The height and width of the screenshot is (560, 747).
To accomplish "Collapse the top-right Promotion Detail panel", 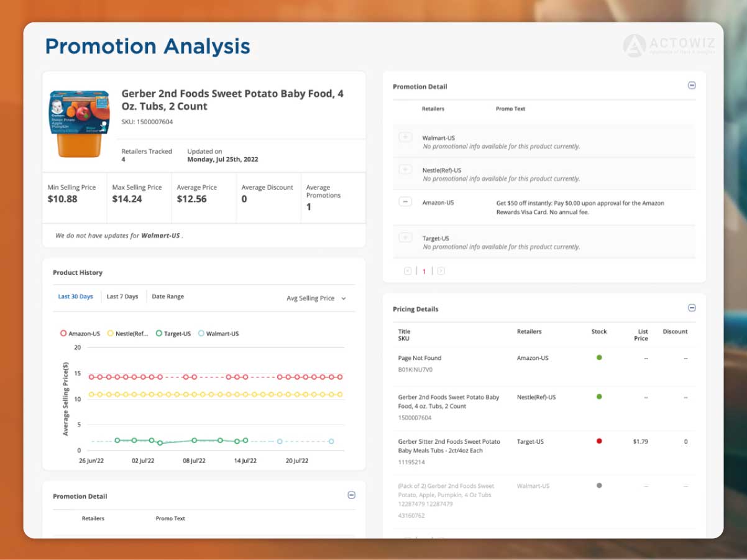I will coord(692,86).
